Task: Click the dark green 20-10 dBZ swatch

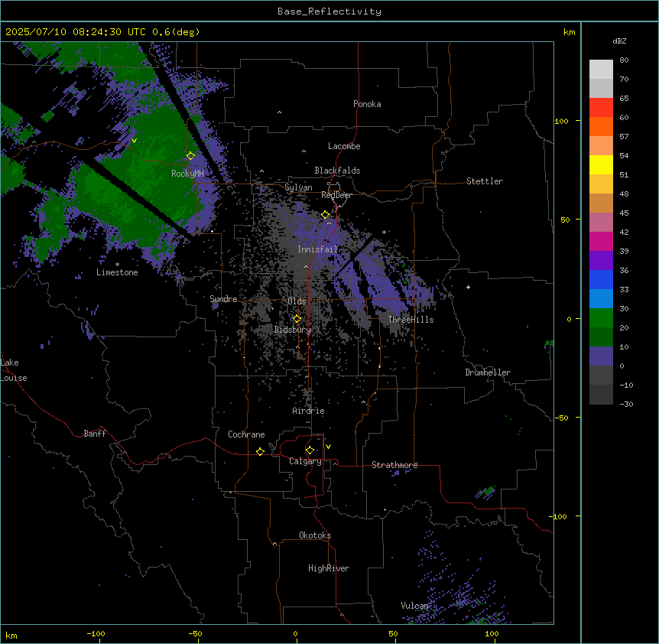Action: [601, 337]
